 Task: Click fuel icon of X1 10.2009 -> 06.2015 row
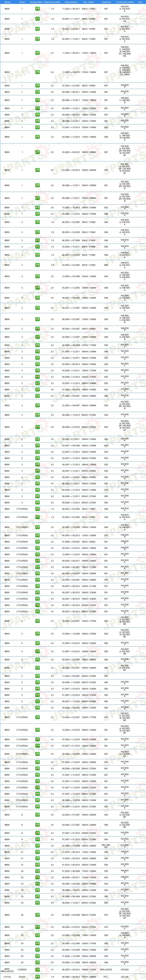point(37,858)
